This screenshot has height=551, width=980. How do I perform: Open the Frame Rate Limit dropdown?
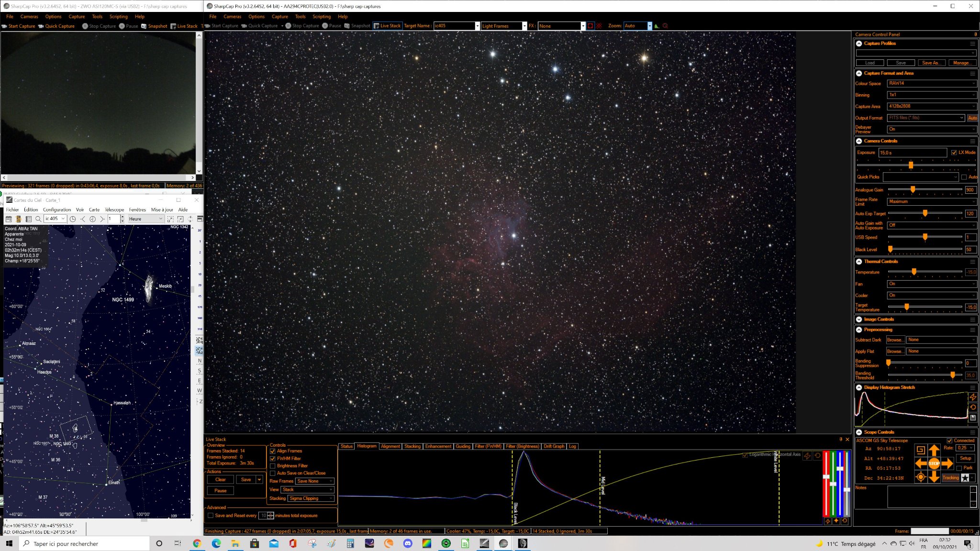click(932, 201)
